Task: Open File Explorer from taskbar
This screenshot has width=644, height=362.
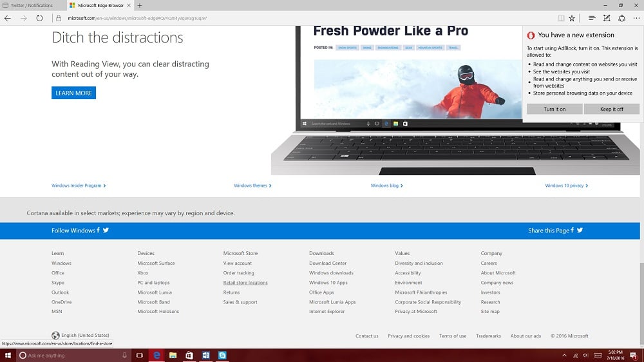Action: pyautogui.click(x=173, y=356)
